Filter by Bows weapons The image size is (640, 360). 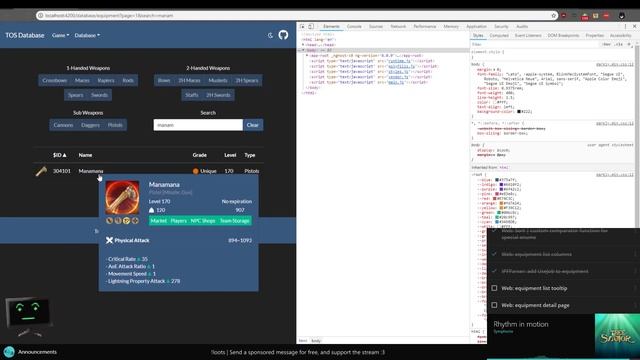point(164,80)
